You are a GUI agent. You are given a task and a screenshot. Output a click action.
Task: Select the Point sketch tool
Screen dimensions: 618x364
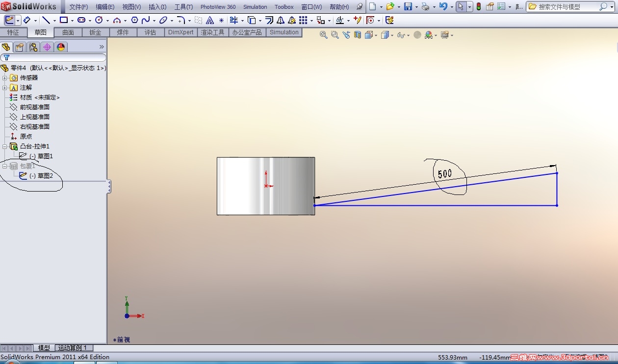pyautogui.click(x=221, y=21)
